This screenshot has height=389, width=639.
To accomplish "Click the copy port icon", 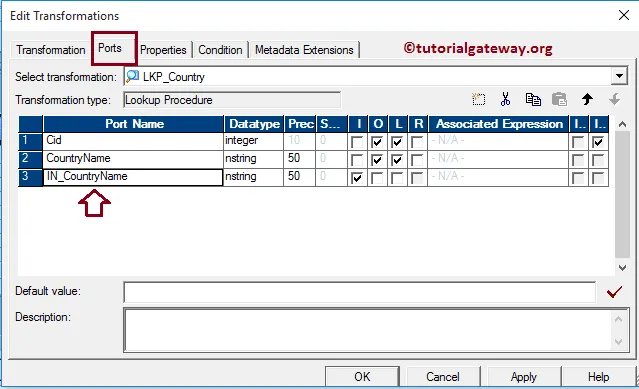I will [x=533, y=99].
